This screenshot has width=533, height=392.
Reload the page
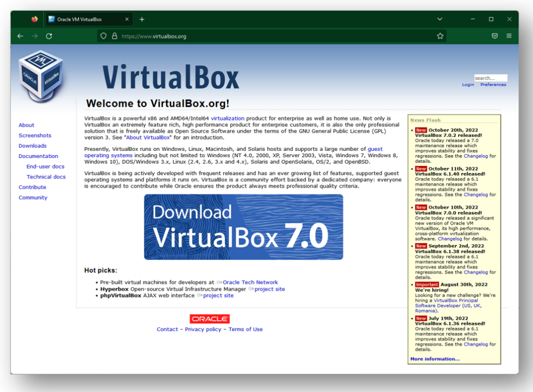pyautogui.click(x=49, y=36)
